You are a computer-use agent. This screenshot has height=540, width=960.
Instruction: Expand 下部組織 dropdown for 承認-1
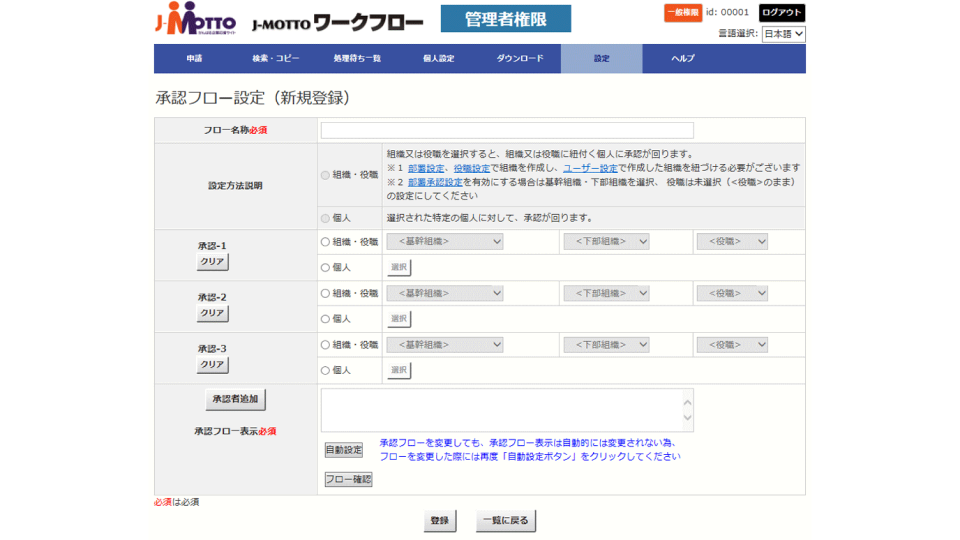[x=607, y=242]
